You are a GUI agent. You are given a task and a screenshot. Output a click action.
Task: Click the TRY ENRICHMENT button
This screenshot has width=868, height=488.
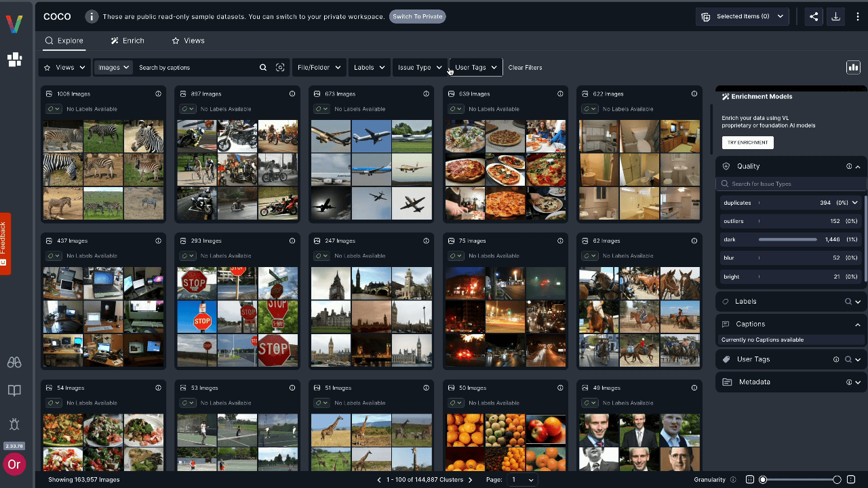point(747,142)
